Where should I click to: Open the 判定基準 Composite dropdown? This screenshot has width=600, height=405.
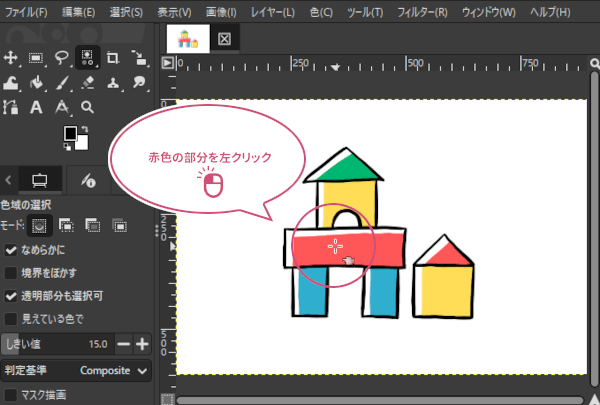coord(76,371)
